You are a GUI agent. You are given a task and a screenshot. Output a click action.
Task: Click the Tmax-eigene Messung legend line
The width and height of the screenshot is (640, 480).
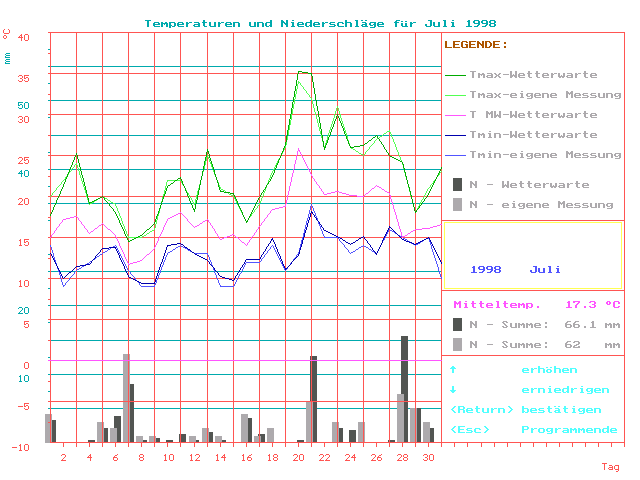tap(455, 95)
